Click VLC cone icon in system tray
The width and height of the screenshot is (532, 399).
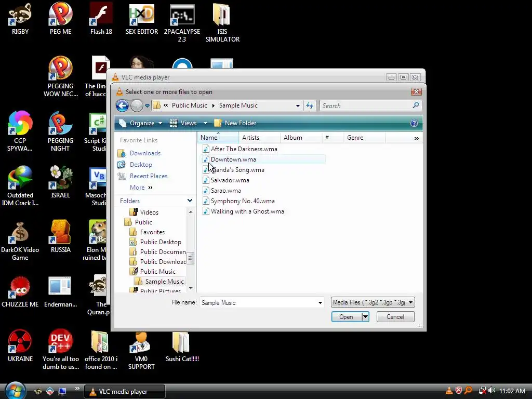[x=448, y=391]
